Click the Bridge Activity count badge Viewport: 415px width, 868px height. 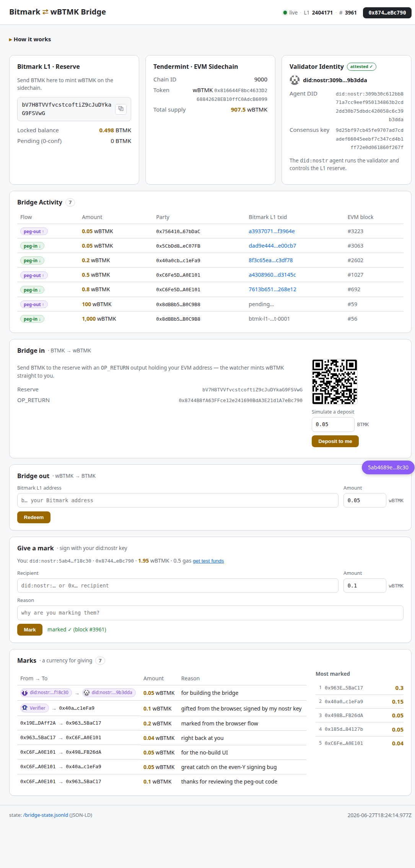70,203
